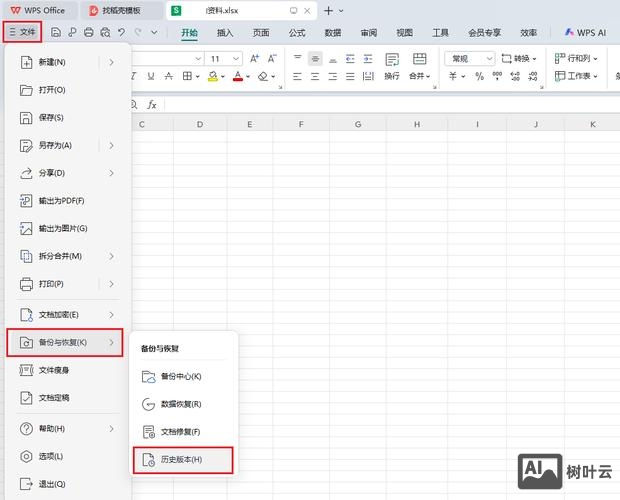This screenshot has height=500, width=620.
Task: Choose 历史版本(H) in submenu
Action: coord(183,460)
